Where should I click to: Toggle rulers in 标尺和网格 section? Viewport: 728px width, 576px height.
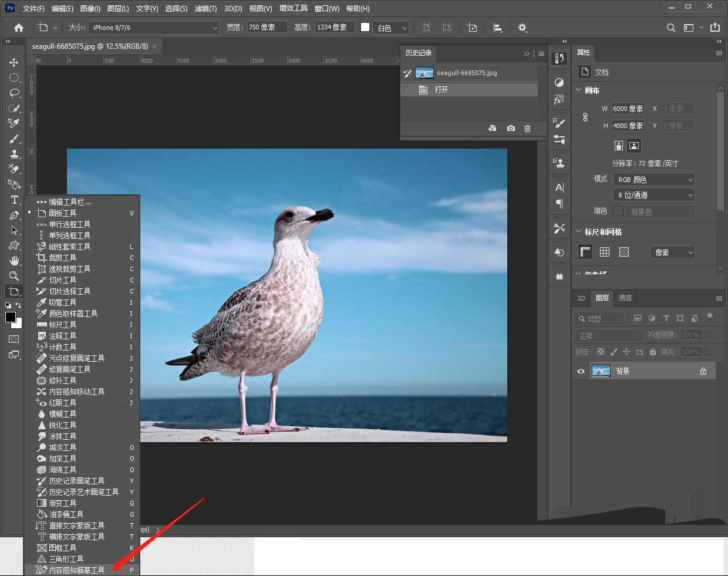point(585,252)
